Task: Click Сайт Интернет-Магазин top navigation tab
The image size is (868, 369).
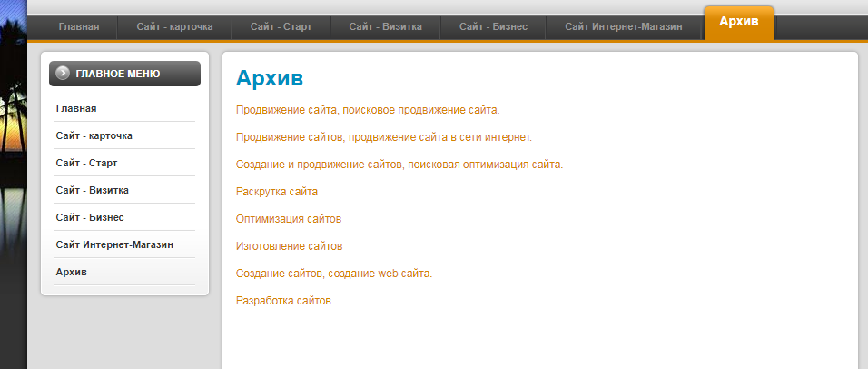Action: [x=624, y=27]
